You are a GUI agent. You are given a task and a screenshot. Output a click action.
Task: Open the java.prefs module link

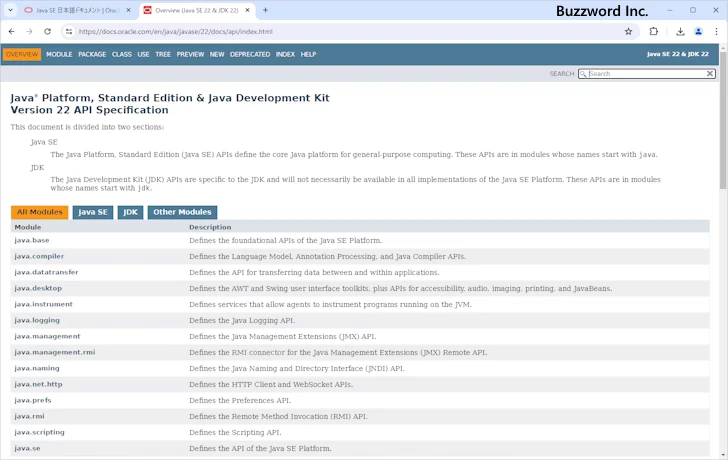coord(33,400)
